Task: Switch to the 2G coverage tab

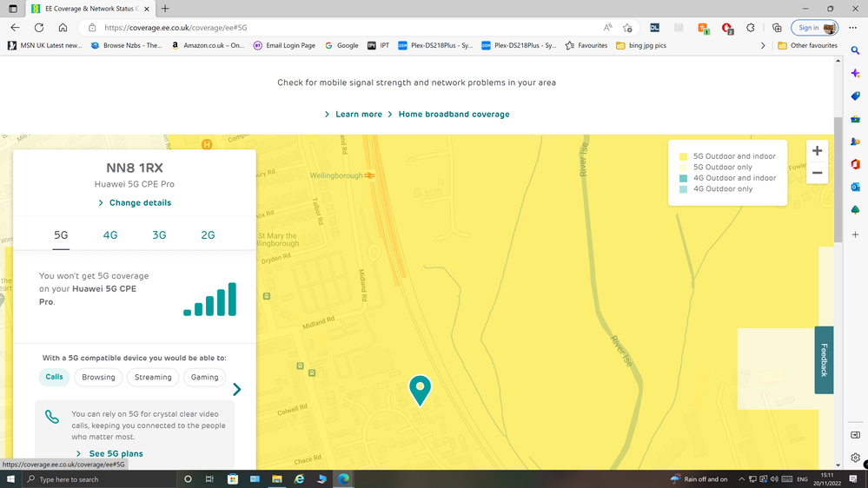Action: click(208, 235)
